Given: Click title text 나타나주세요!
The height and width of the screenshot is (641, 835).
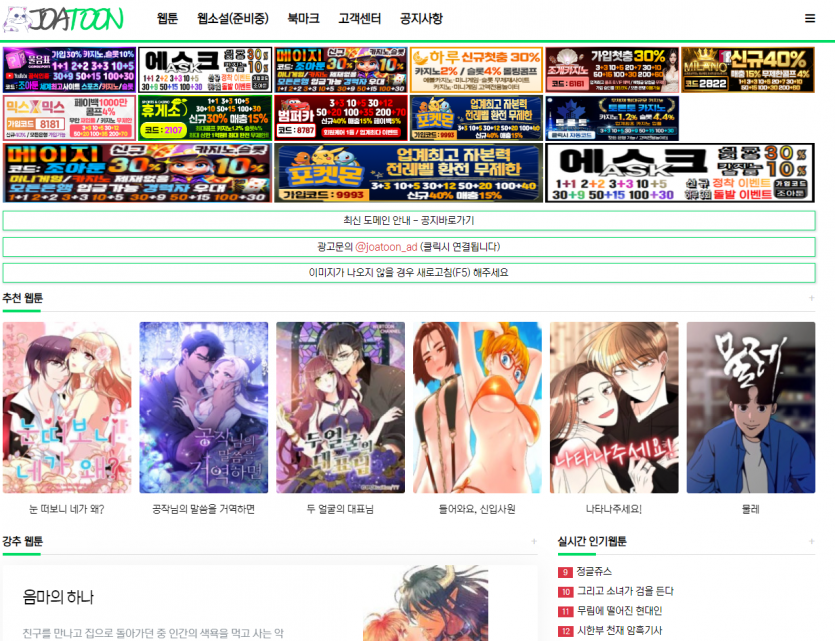Looking at the screenshot, I should (614, 509).
